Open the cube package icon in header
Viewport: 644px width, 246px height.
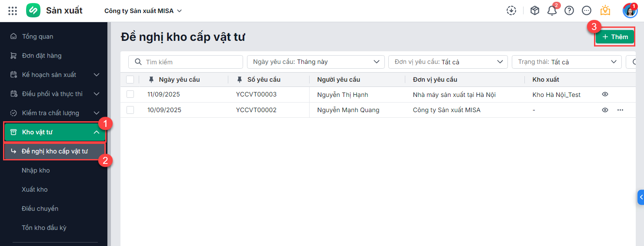point(535,11)
